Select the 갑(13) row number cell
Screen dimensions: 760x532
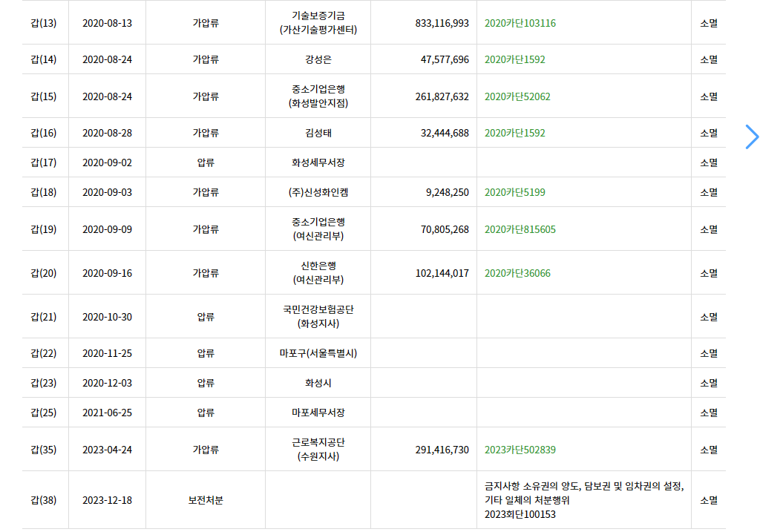(44, 23)
